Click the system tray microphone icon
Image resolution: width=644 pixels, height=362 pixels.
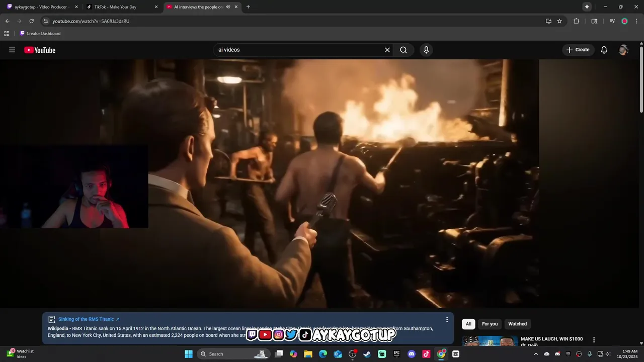(589, 354)
